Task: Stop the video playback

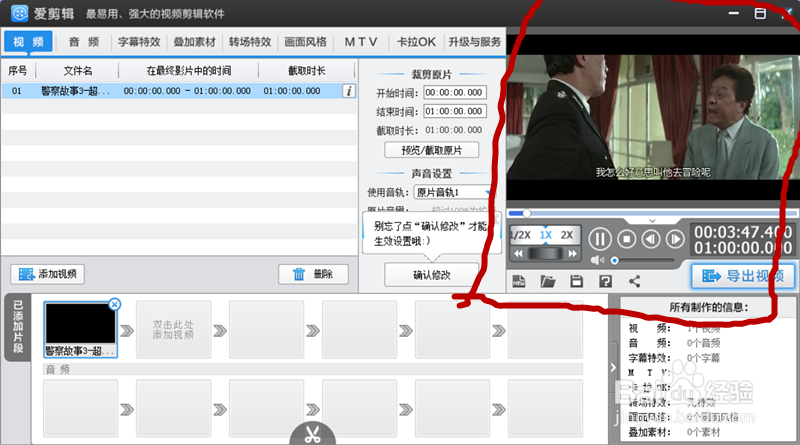Action: [x=627, y=239]
